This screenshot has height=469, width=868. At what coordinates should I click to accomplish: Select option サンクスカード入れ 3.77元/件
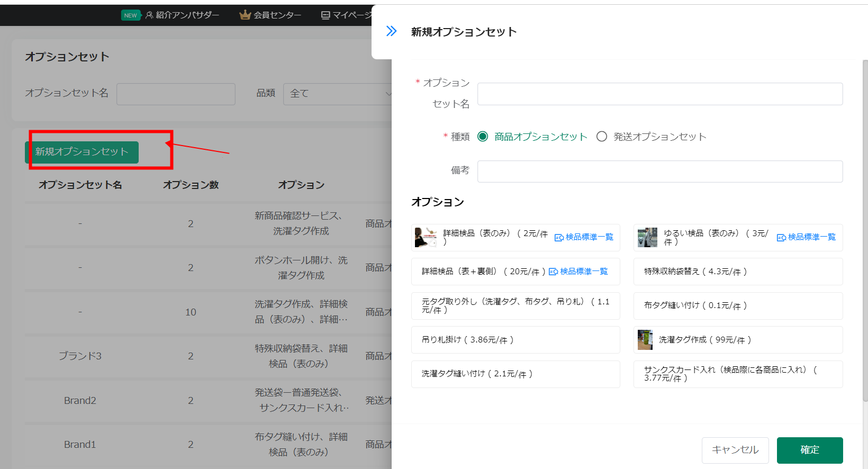pos(738,374)
